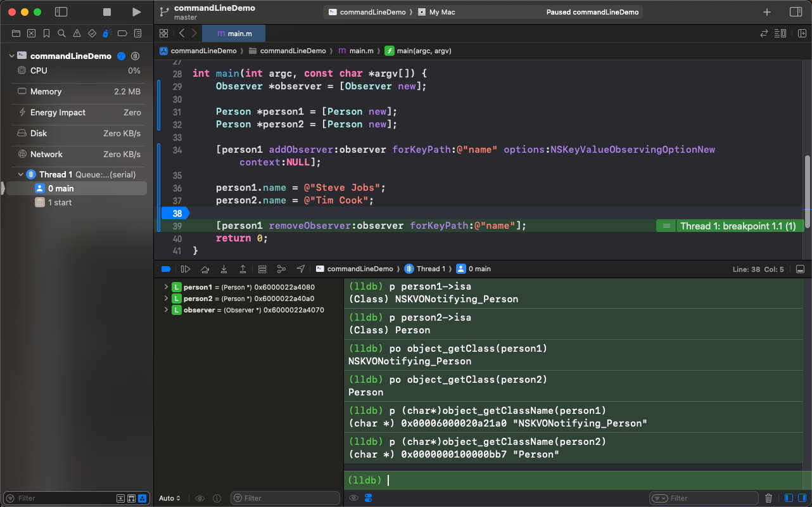Click the Memory gauge in debug navigator
Viewport: 812px width, 507px height.
click(46, 92)
